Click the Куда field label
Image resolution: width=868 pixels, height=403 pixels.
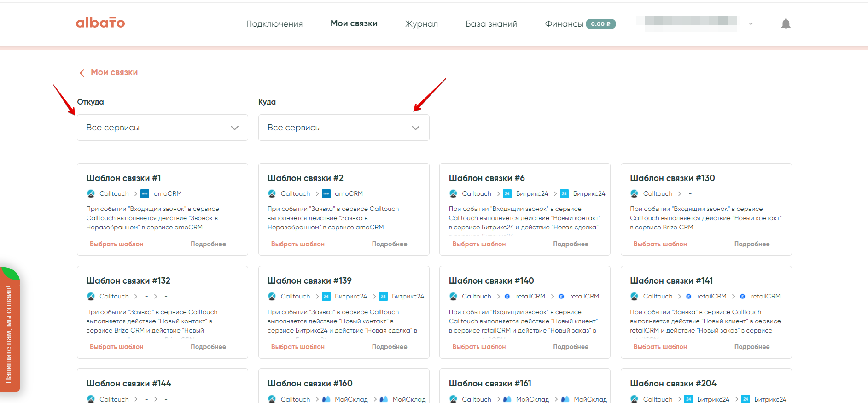tap(267, 102)
